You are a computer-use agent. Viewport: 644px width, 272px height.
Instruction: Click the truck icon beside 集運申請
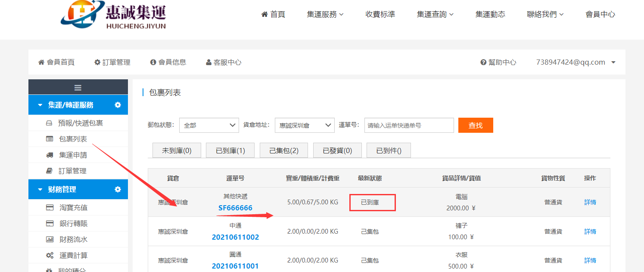(x=50, y=155)
